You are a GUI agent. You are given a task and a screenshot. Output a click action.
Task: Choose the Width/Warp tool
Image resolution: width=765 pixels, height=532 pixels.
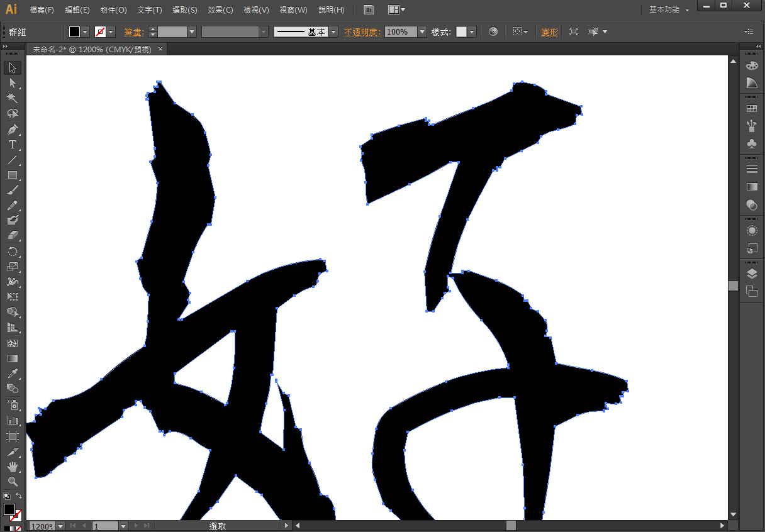(13, 282)
